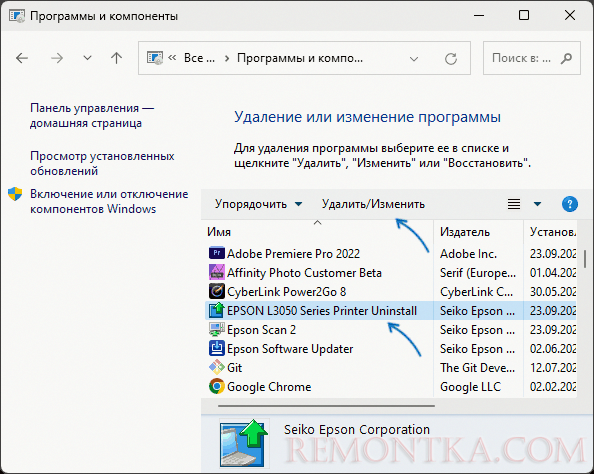Click the search magnifier icon
This screenshot has width=594, height=474.
pyautogui.click(x=566, y=58)
